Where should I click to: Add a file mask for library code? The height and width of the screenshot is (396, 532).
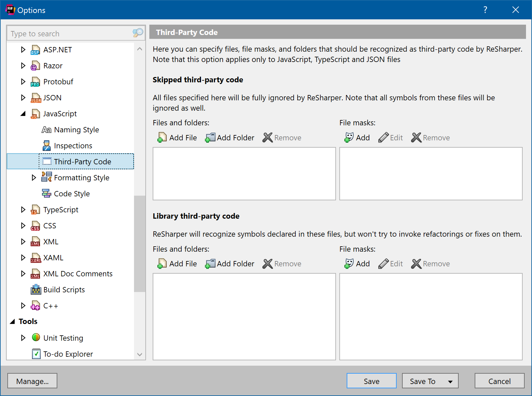pos(357,264)
